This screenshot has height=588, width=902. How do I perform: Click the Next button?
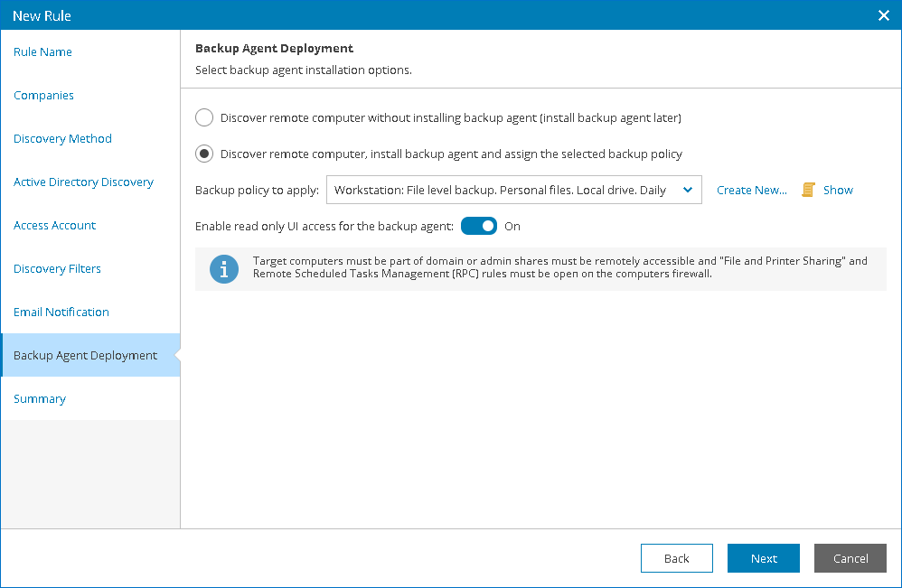(x=764, y=558)
